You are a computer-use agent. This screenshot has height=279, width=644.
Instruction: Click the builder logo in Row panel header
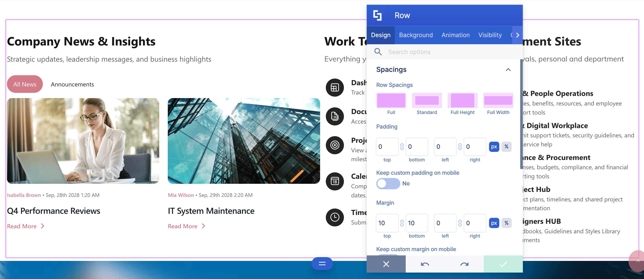click(377, 15)
